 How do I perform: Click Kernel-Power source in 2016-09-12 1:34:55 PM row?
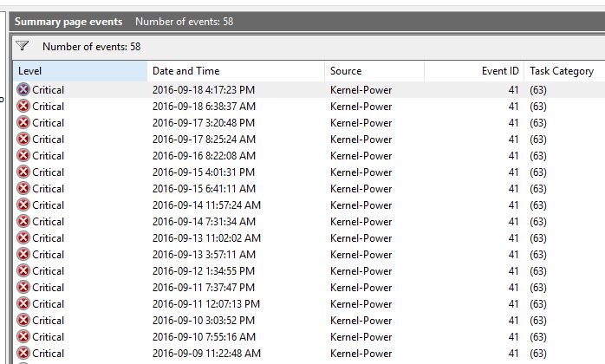pos(361,271)
